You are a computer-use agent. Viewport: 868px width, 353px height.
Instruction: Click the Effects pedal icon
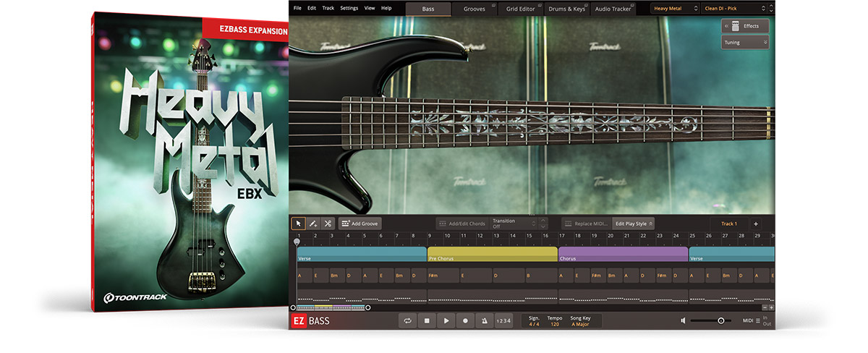[736, 26]
